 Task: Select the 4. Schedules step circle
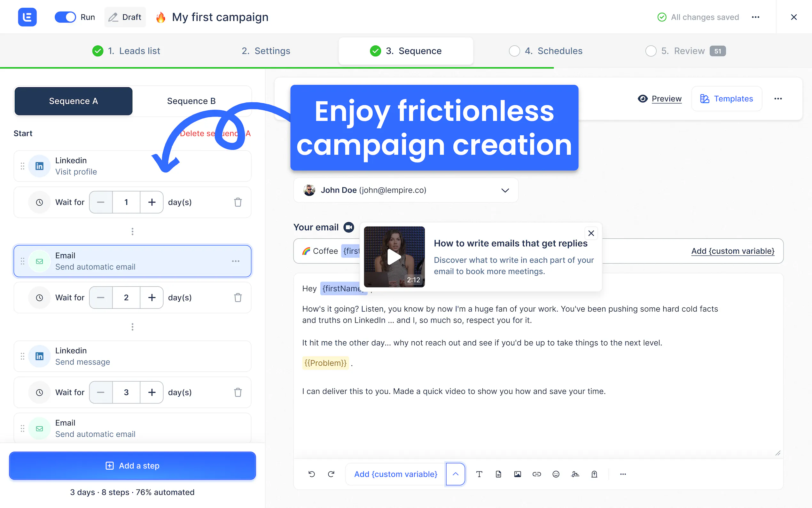coord(514,51)
